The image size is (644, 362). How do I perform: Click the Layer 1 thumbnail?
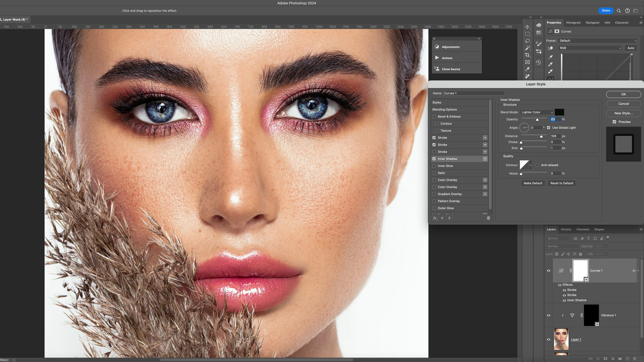coord(561,339)
